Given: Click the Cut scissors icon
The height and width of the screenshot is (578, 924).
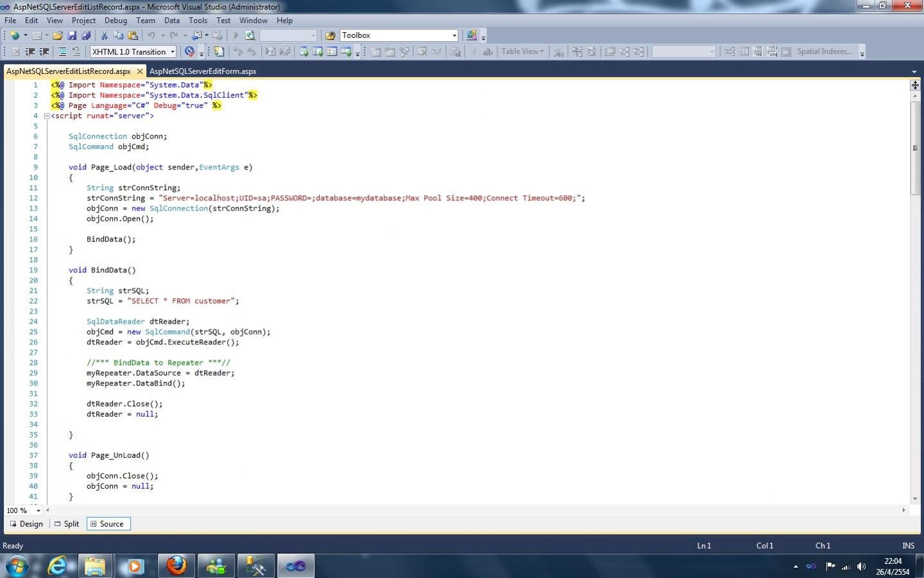Looking at the screenshot, I should [x=105, y=35].
